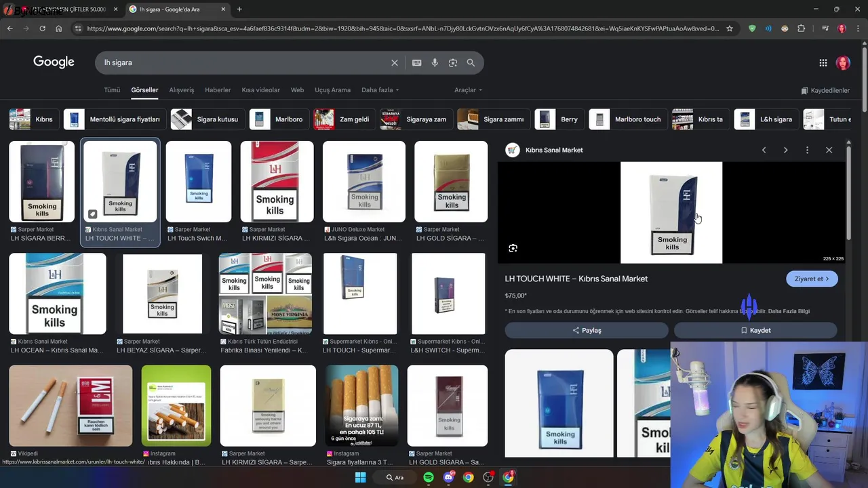Open the 'LH KIRMIZI SİGARA' red pack thumbnail

277,182
